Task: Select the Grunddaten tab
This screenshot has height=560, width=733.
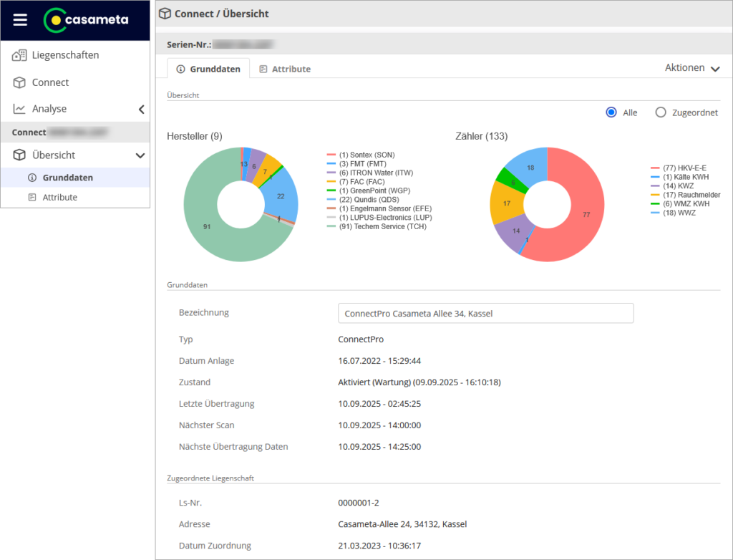Action: tap(208, 69)
